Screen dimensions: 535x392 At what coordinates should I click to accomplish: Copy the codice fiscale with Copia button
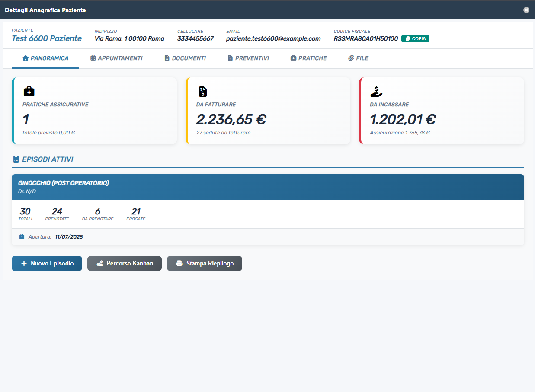pyautogui.click(x=415, y=39)
